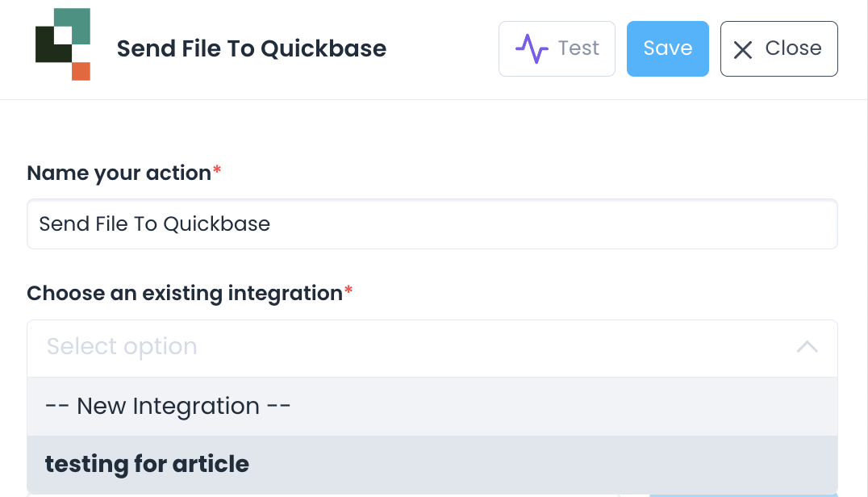868x497 pixels.
Task: Click the white square inside the logo
Action: click(x=62, y=35)
